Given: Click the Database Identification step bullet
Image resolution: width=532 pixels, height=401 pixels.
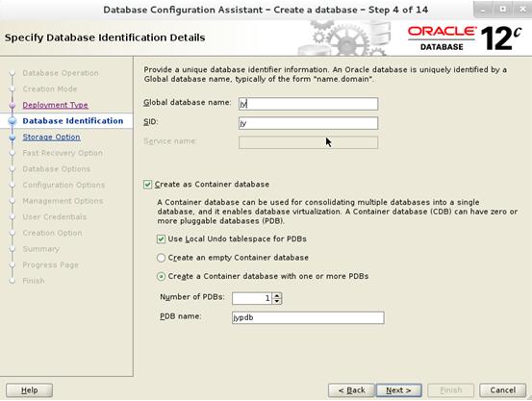Looking at the screenshot, I should pyautogui.click(x=13, y=121).
